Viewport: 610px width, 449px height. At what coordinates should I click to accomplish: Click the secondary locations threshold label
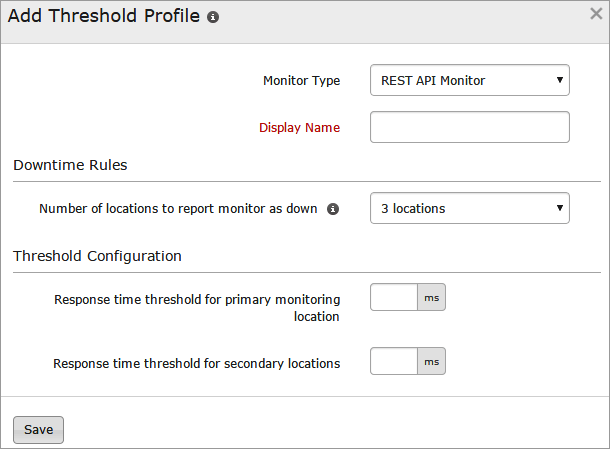(x=196, y=363)
